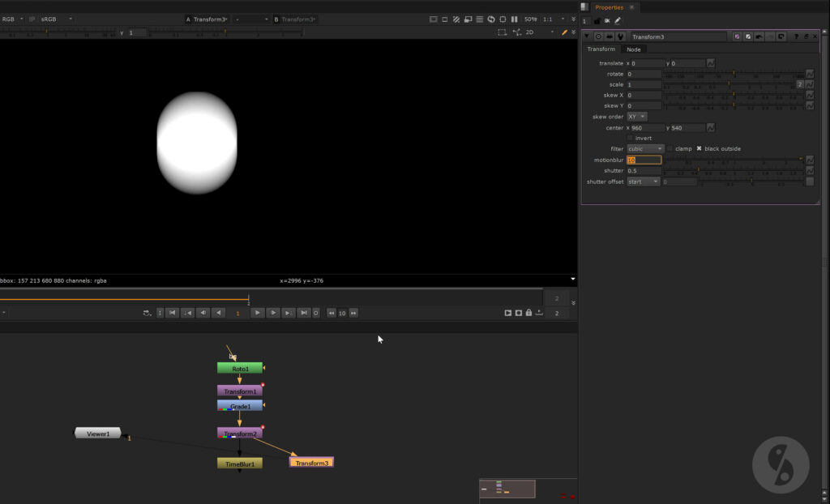Click the diagonal stripes overlay icon
Image resolution: width=830 pixels, height=504 pixels.
coord(456,19)
